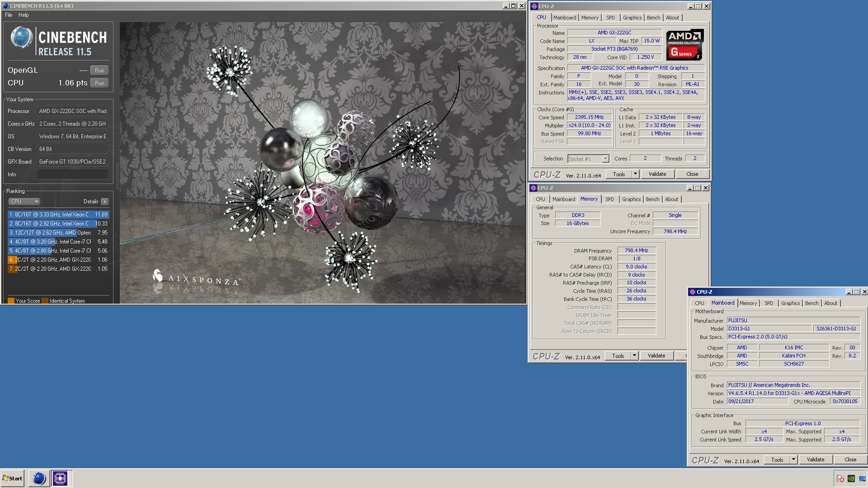This screenshot has height=488, width=868.
Task: Switch to Mainboard tab in top CPU-Z window
Action: 565,18
